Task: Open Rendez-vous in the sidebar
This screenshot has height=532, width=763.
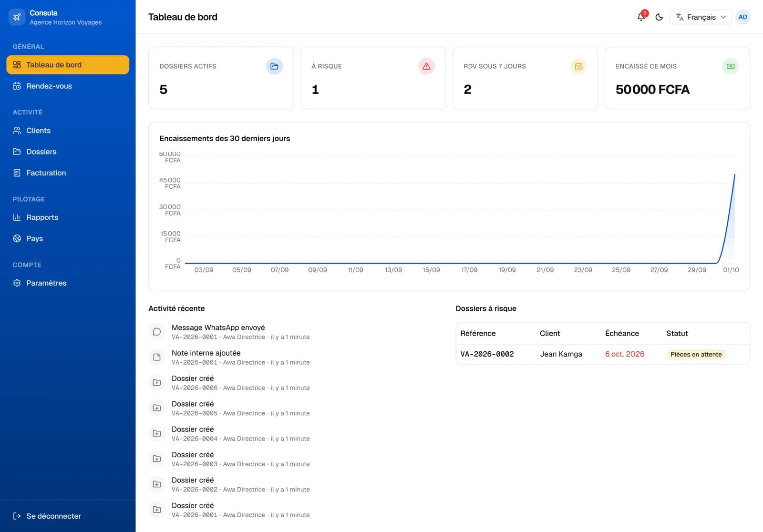Action: pyautogui.click(x=68, y=86)
